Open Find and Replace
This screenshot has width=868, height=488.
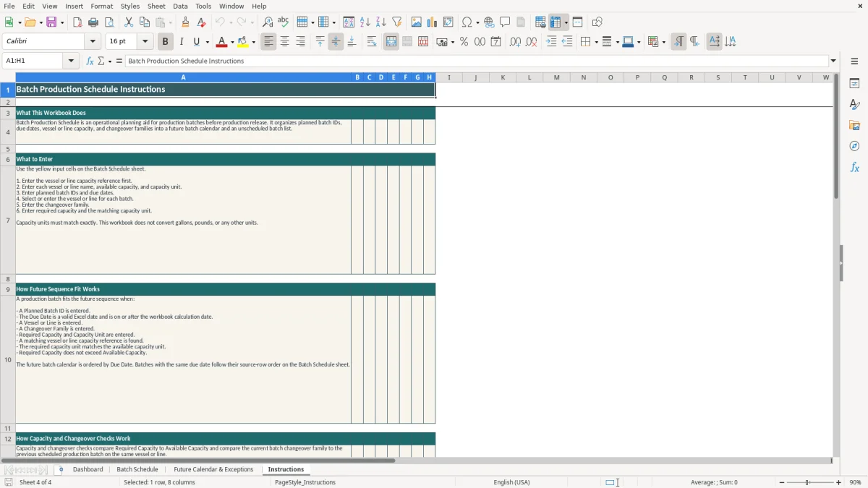pos(268,22)
